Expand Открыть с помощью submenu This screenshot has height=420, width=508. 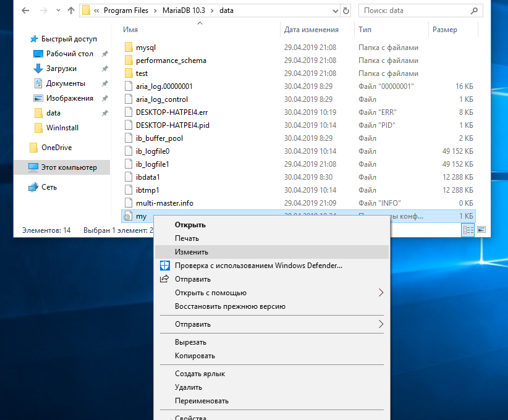(x=381, y=293)
